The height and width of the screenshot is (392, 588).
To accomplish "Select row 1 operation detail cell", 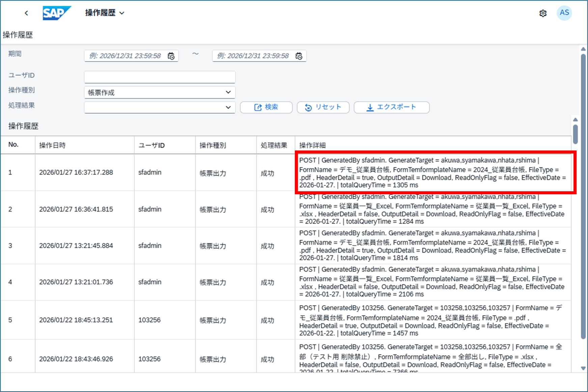I will click(433, 173).
